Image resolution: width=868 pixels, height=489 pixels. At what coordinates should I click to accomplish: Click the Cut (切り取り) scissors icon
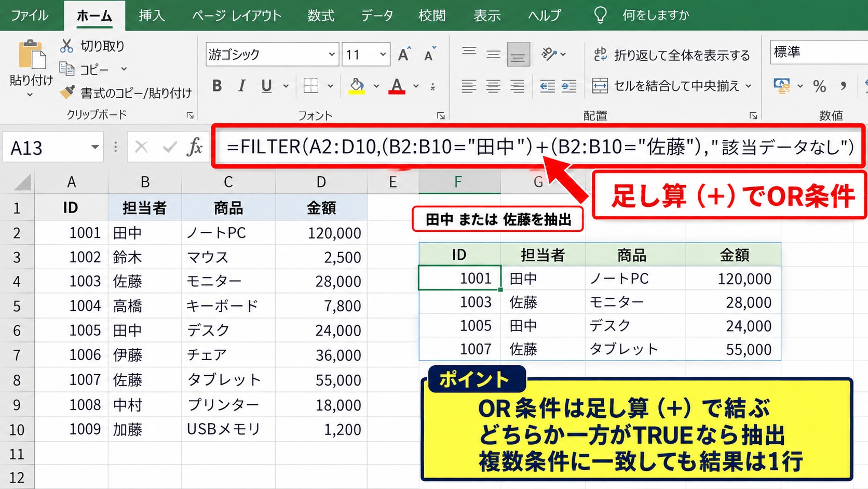[66, 46]
